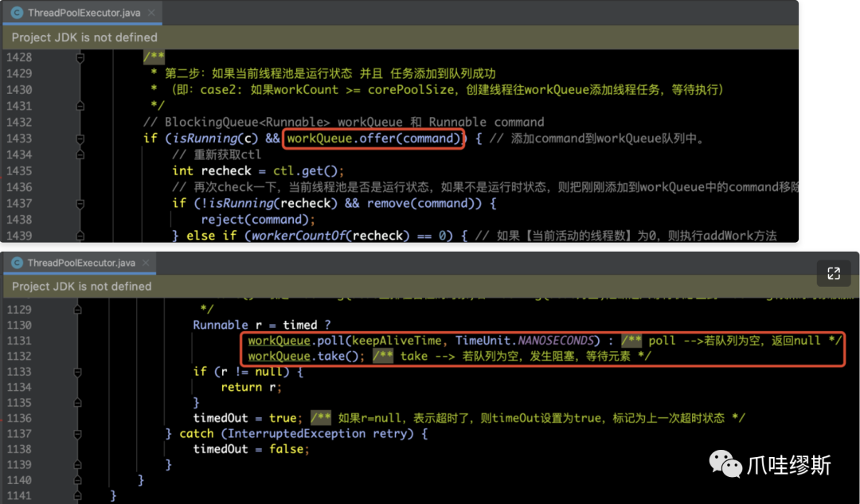This screenshot has width=860, height=504.
Task: Click the underlined workQueue.offer(command) call
Action: click(373, 138)
